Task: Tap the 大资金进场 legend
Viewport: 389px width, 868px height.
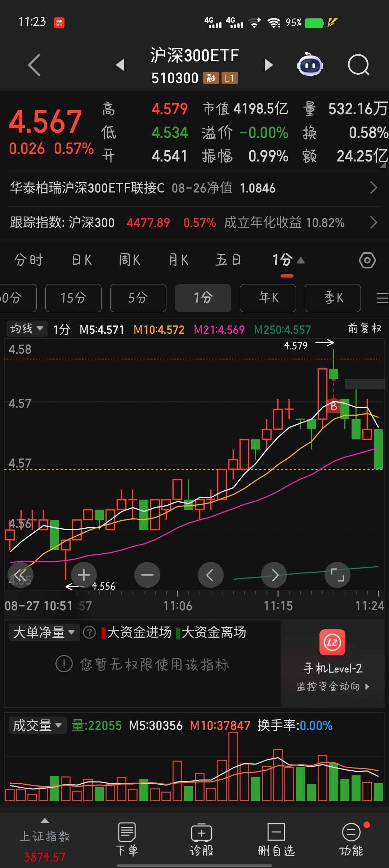Action: tap(137, 632)
